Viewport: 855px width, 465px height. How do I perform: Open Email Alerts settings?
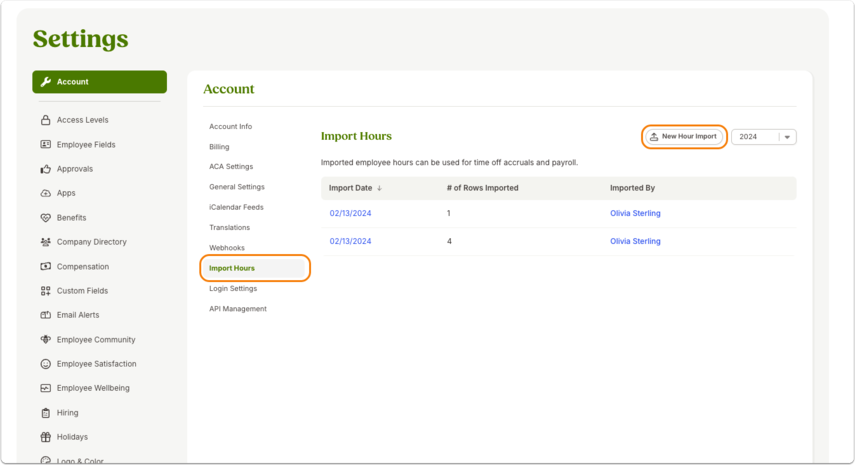pos(78,315)
